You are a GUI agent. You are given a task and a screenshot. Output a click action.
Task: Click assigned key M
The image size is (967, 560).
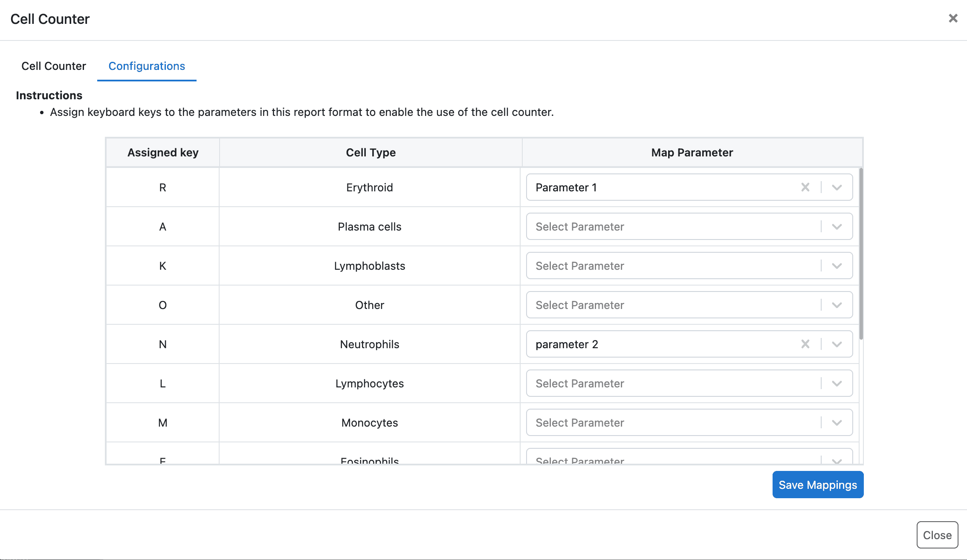tap(162, 423)
